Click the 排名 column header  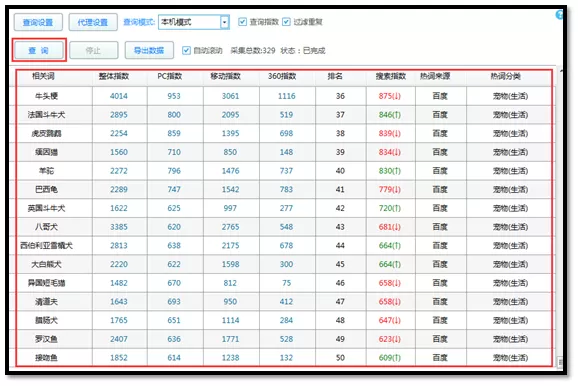point(335,76)
